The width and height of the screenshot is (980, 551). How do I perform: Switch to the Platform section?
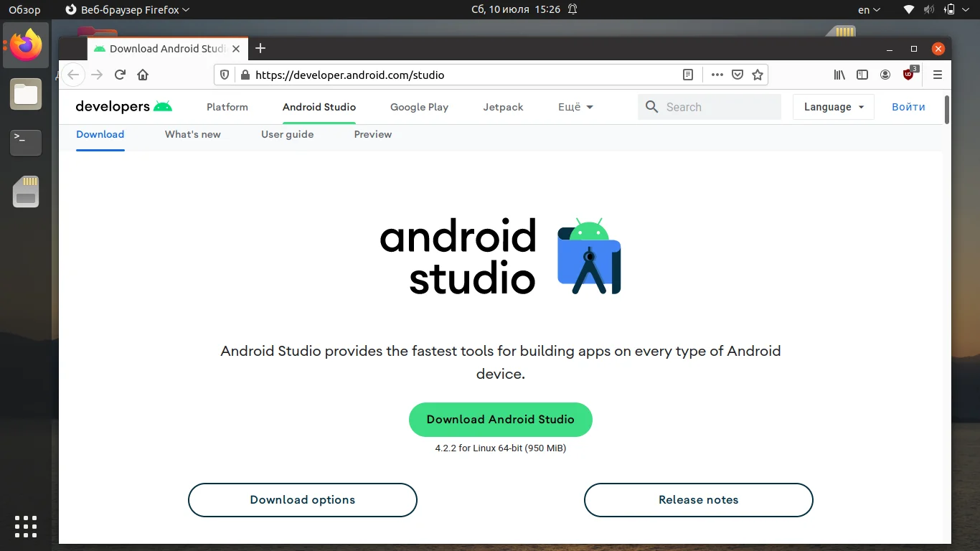pos(227,107)
